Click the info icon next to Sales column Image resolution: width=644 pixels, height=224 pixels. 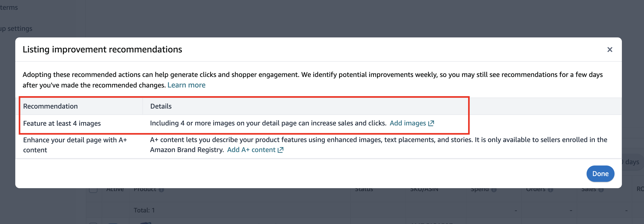(601, 190)
